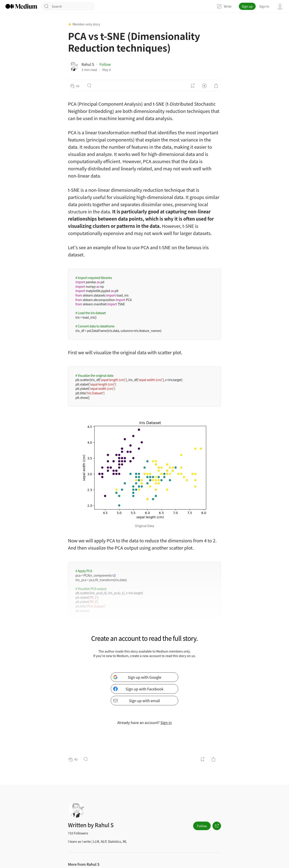Click the bottom share icon below the signup section
The image size is (289, 868).
pos(213,759)
